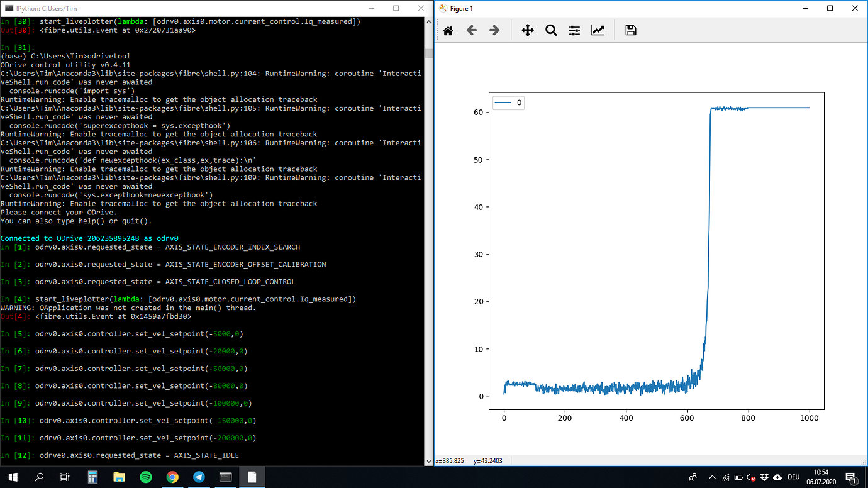Click the legend entry labeled 0

(x=508, y=103)
